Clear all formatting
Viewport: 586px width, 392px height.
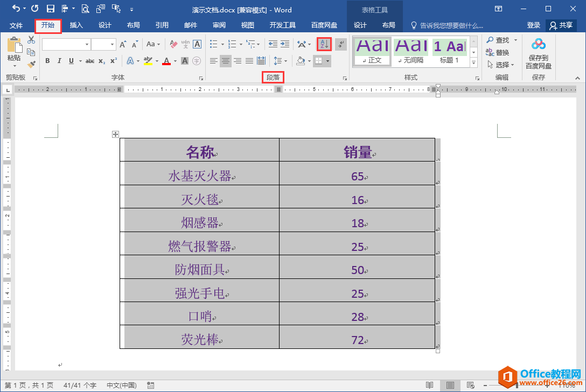pyautogui.click(x=173, y=44)
